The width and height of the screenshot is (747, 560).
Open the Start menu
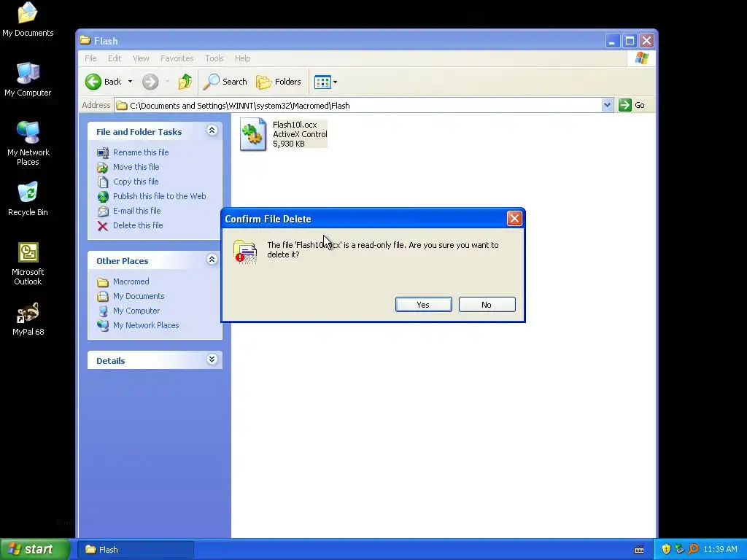point(34,549)
